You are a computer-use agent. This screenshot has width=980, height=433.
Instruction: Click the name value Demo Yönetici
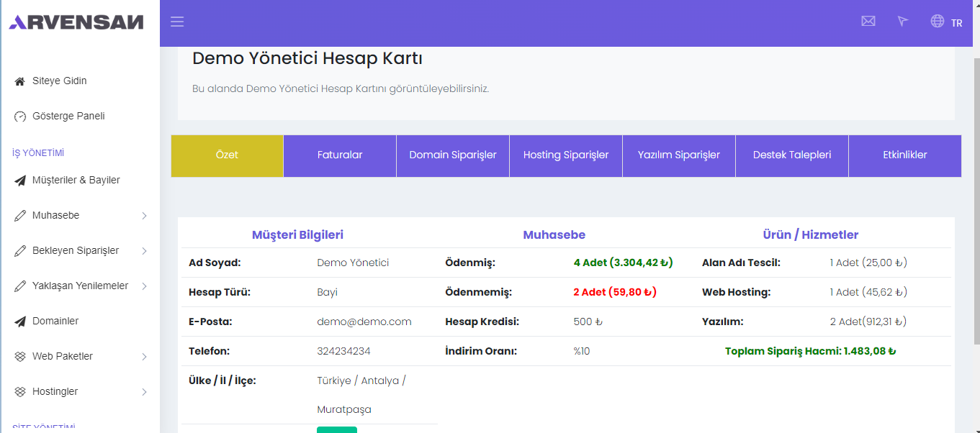pyautogui.click(x=353, y=263)
